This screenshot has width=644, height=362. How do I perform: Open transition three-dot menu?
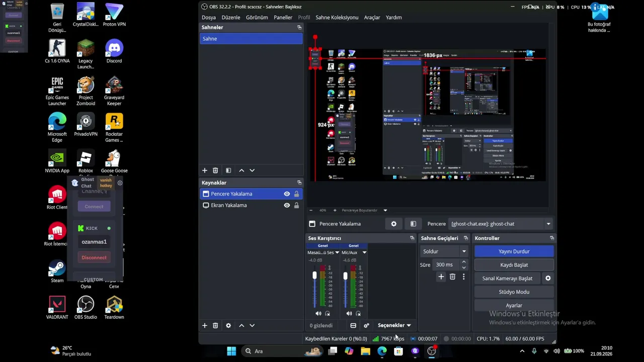click(463, 277)
